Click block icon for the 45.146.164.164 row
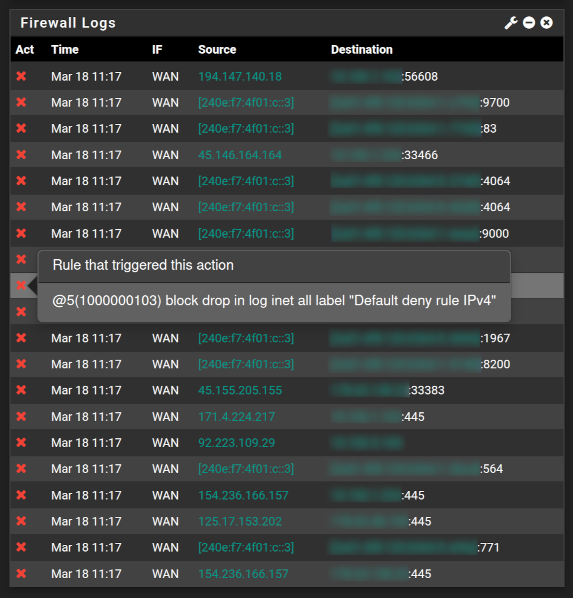The image size is (573, 598). coord(21,154)
